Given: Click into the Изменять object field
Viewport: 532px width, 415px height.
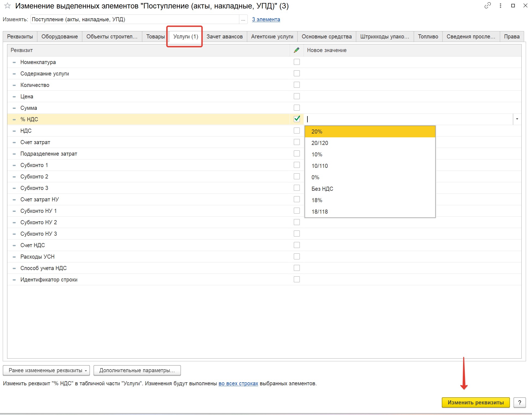Looking at the screenshot, I should point(135,19).
